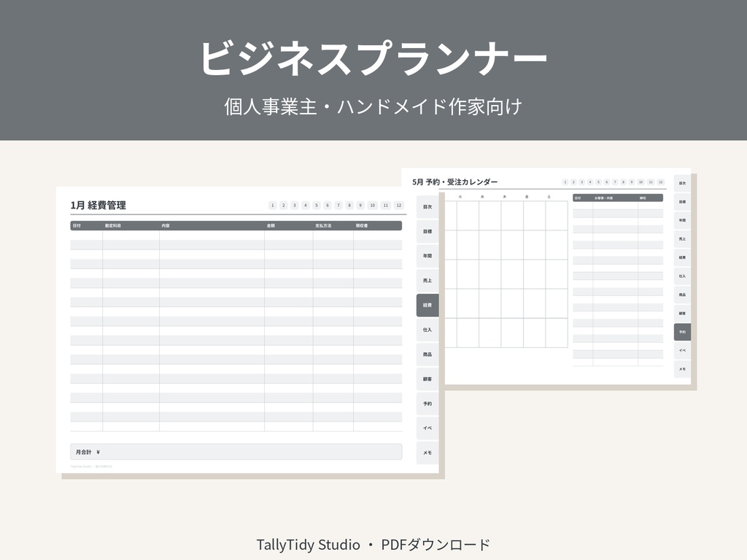Open 商品 tab on the 予約カレンダー page
The width and height of the screenshot is (747, 560).
tap(682, 295)
